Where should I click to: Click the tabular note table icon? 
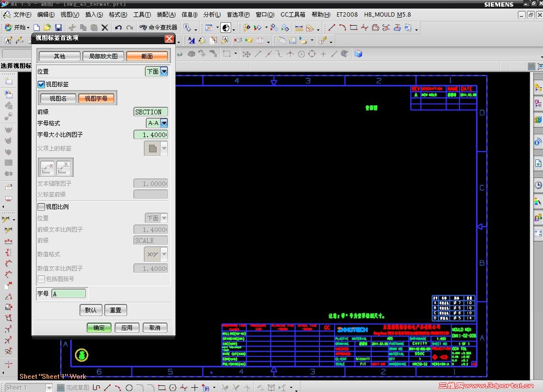click(x=293, y=40)
